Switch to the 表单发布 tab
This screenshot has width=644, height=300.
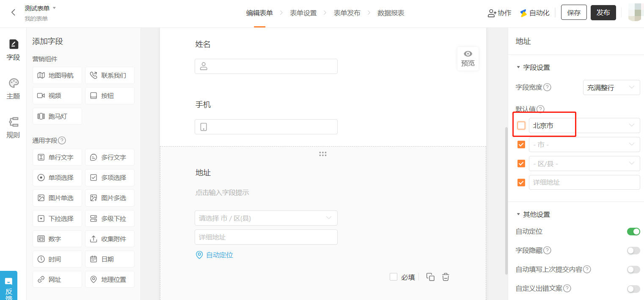[x=347, y=13]
